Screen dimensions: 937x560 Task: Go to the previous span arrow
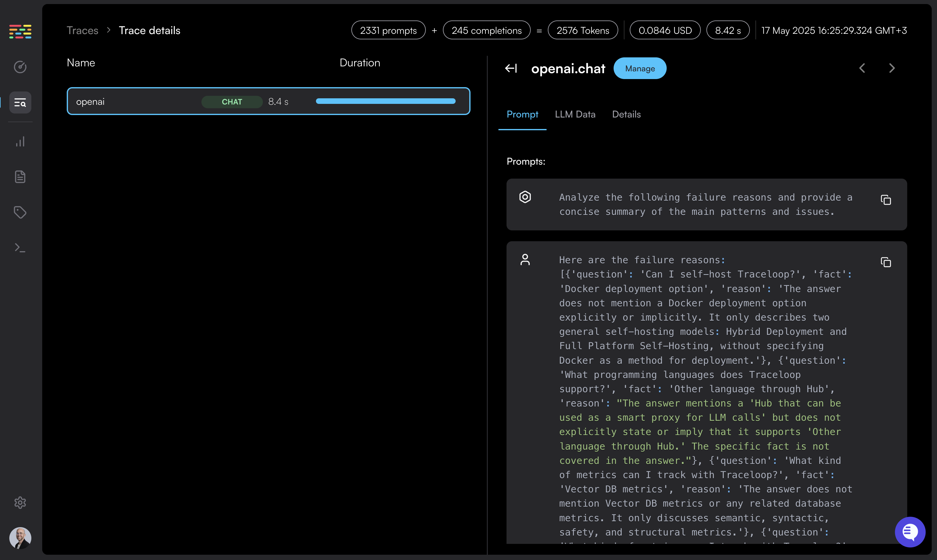click(x=862, y=68)
